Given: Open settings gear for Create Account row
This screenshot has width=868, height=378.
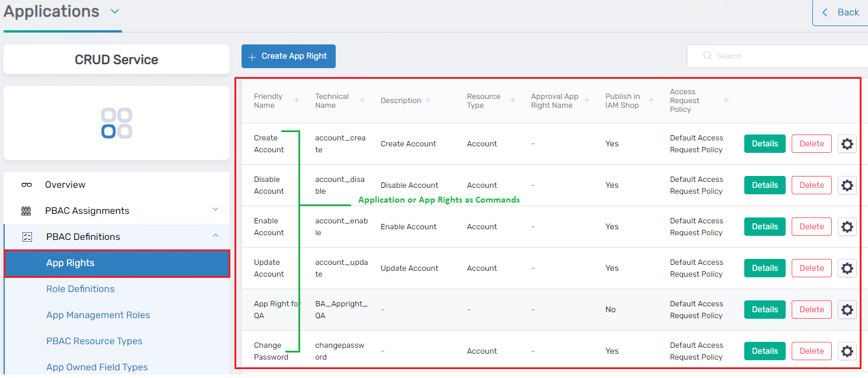Looking at the screenshot, I should click(847, 144).
